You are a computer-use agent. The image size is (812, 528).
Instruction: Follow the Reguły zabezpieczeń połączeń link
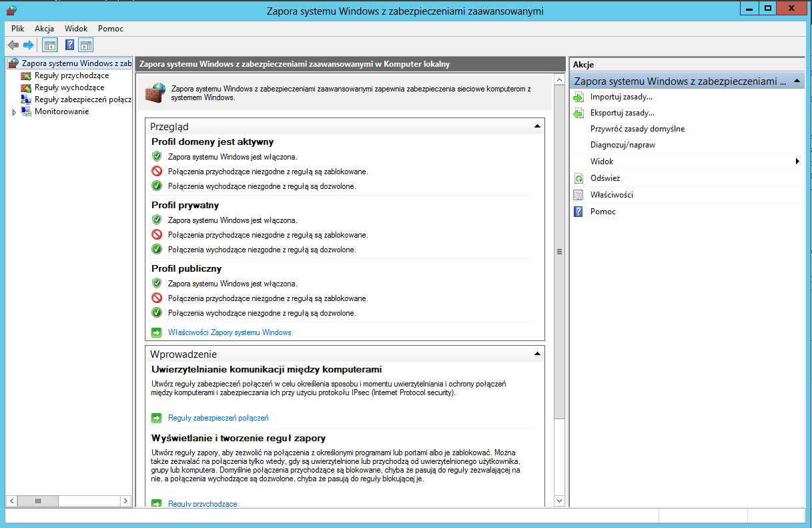218,418
